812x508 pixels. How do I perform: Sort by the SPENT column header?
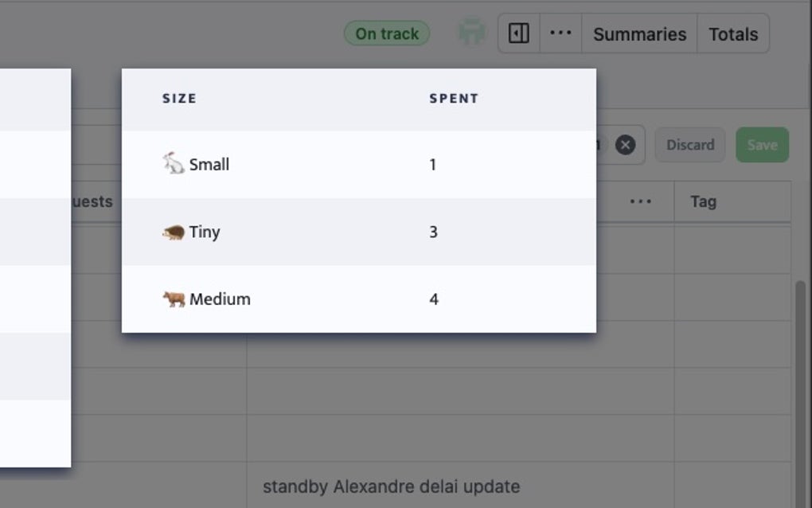453,98
